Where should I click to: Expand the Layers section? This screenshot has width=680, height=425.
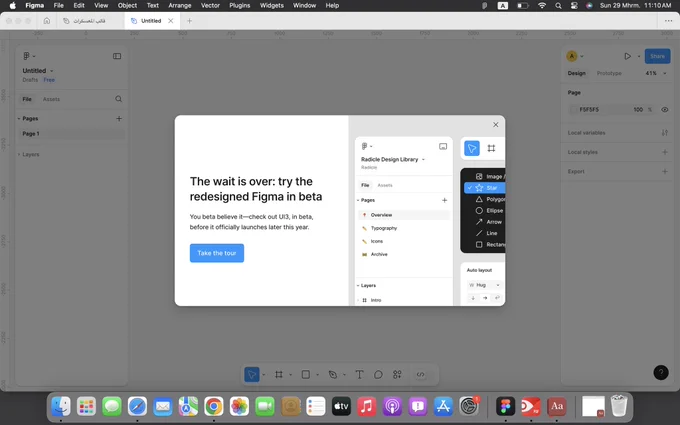pos(19,154)
